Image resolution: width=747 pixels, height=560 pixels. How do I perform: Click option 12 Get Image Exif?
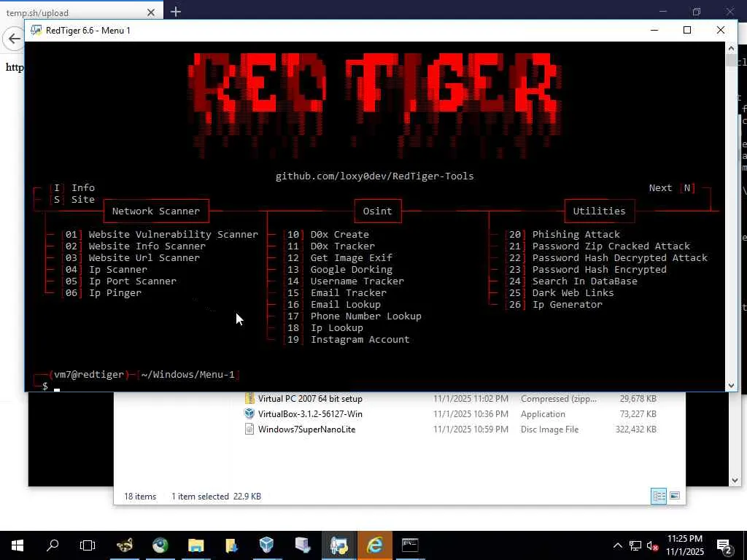tap(338, 257)
